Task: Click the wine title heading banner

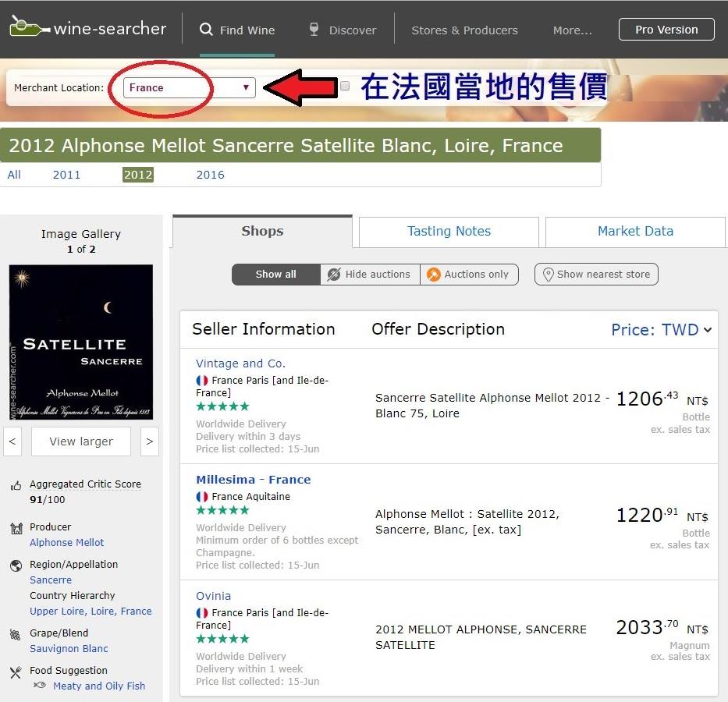Action: click(x=300, y=145)
